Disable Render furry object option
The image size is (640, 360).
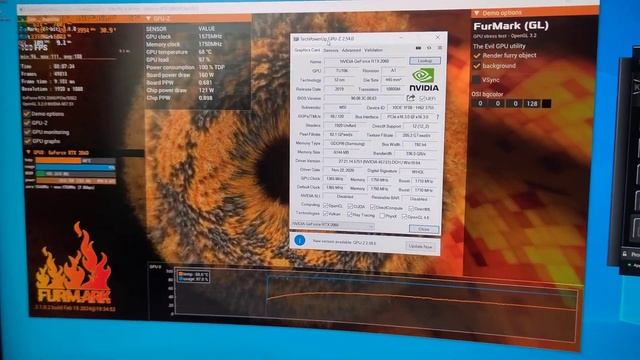(x=477, y=56)
